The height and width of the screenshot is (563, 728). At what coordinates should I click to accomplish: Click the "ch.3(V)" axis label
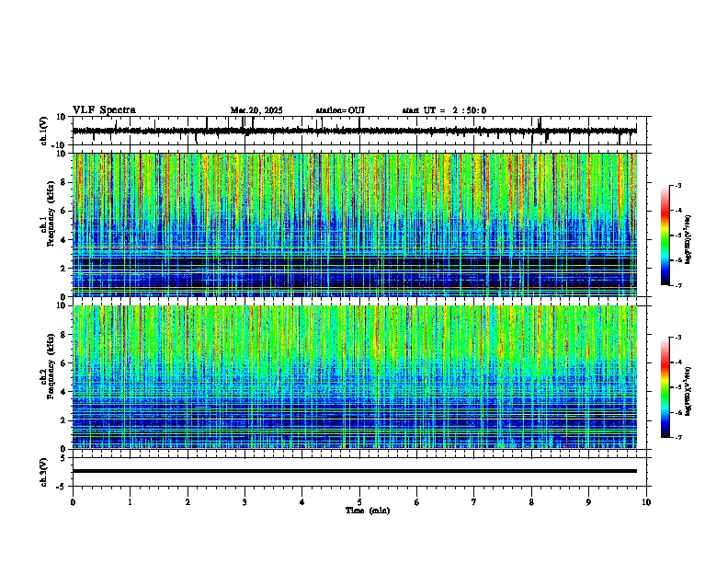(44, 472)
